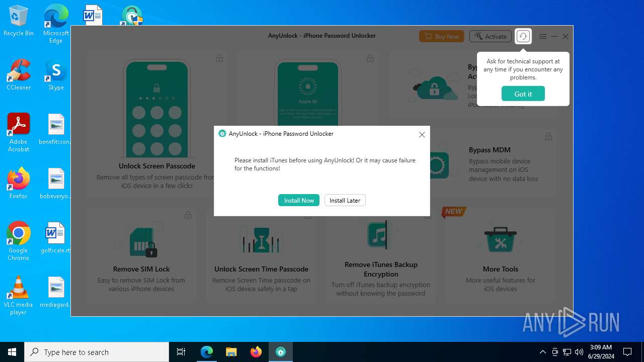Dismiss the support tooltip with Got it
The height and width of the screenshot is (362, 644).
(523, 94)
